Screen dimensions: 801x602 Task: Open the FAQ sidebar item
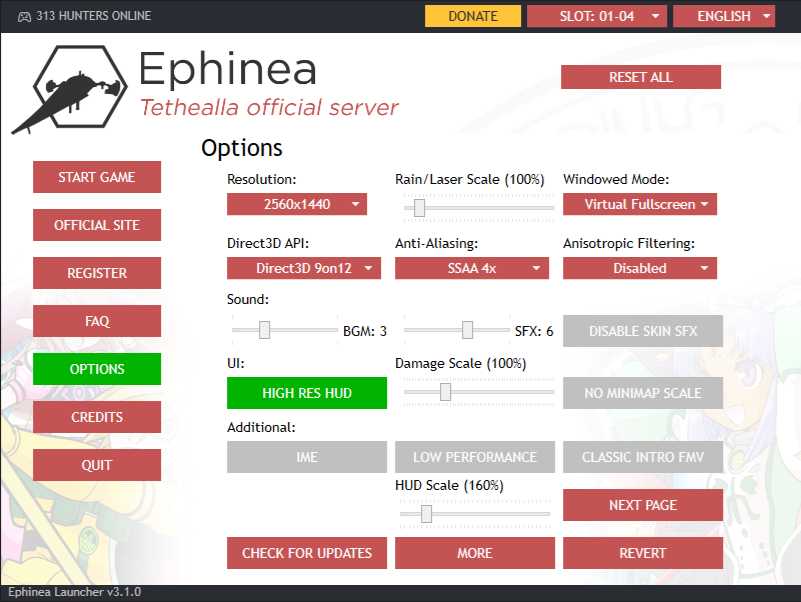[x=97, y=321]
